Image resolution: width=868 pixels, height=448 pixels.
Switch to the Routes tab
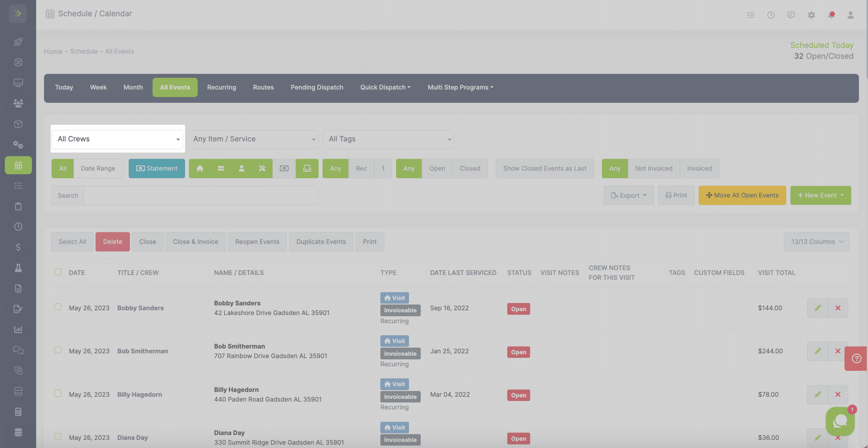(x=263, y=87)
